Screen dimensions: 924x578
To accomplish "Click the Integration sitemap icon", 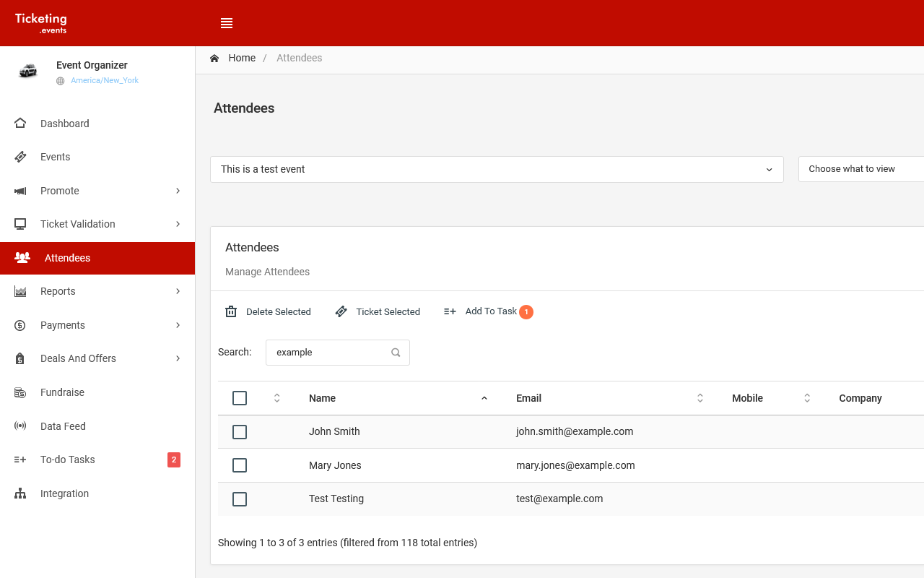I will [20, 493].
